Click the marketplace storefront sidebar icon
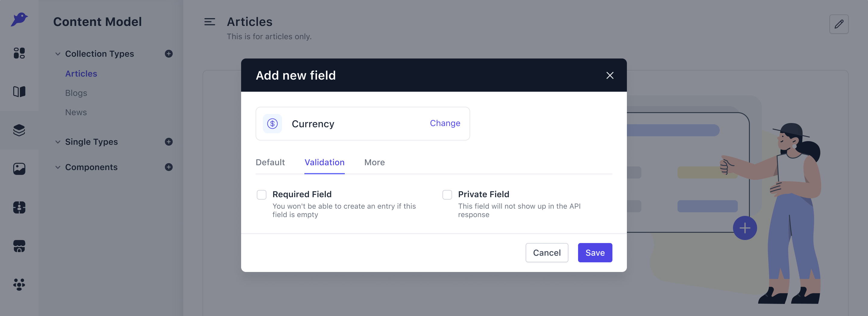Image resolution: width=868 pixels, height=316 pixels. tap(19, 246)
